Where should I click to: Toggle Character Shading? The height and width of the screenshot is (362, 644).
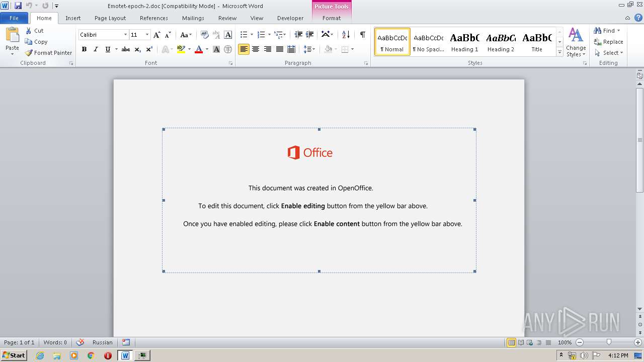point(216,49)
